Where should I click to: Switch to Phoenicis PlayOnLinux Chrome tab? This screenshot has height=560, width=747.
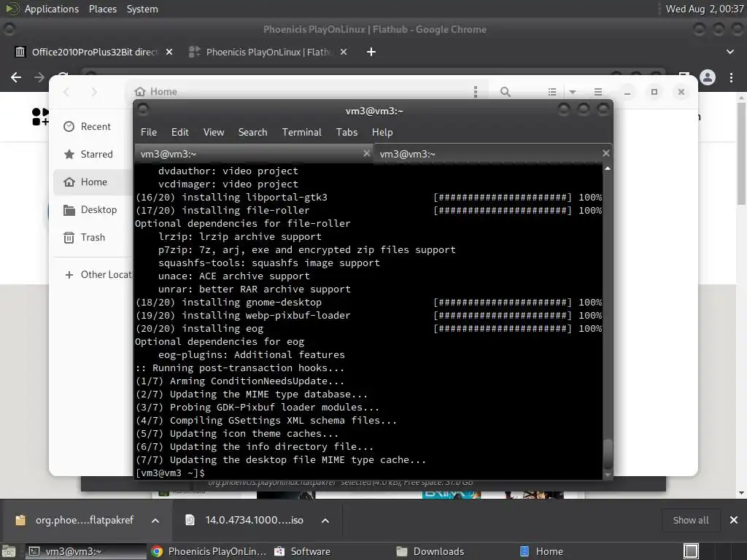268,52
